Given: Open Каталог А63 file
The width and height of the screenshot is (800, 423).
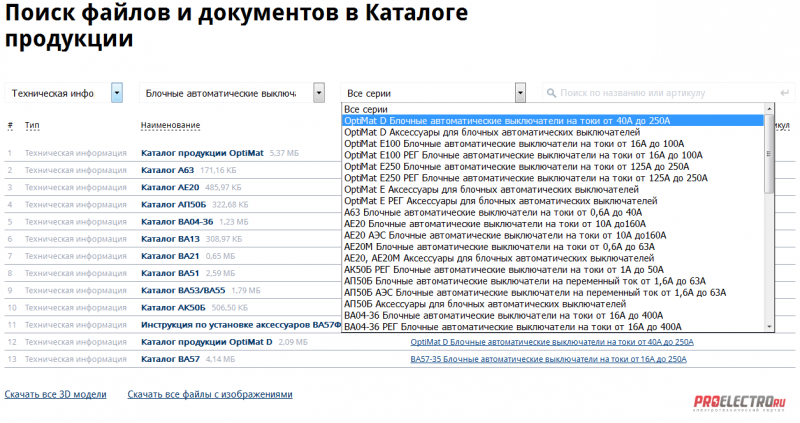Looking at the screenshot, I should point(167,170).
